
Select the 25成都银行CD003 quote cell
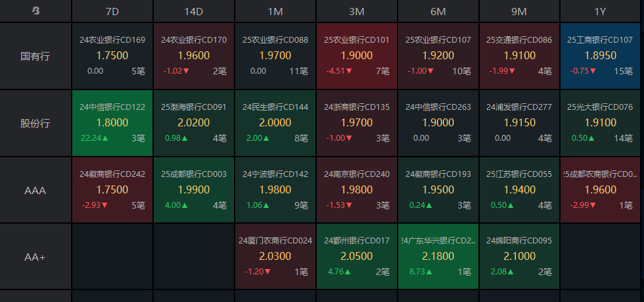click(193, 190)
